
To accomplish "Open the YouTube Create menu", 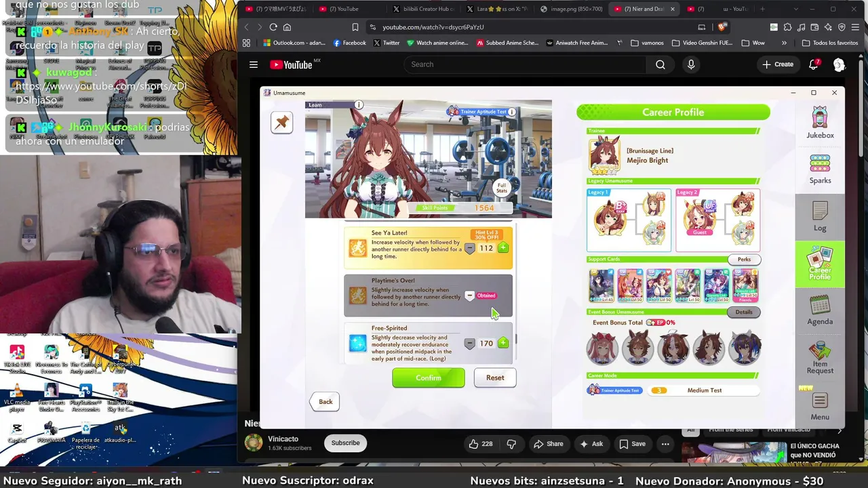I will (x=778, y=64).
